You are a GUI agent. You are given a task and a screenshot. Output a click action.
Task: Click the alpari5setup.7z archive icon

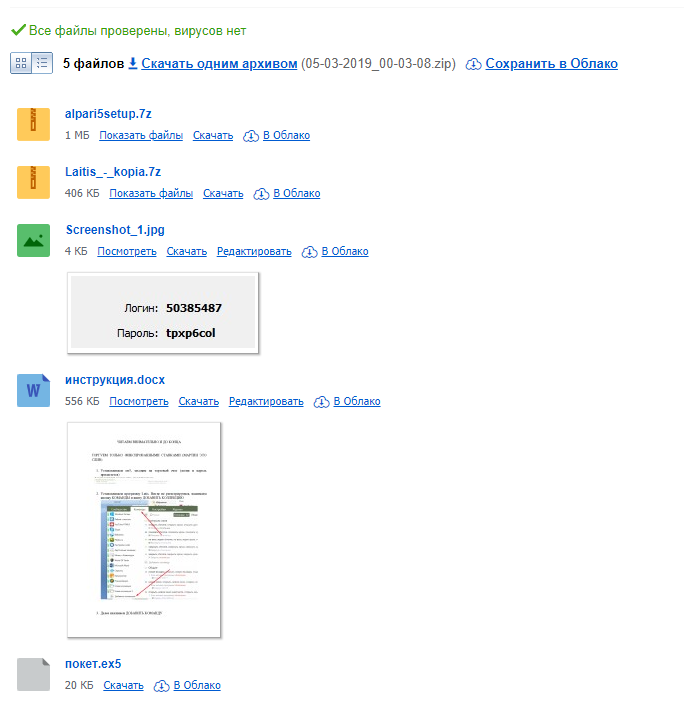[x=33, y=124]
